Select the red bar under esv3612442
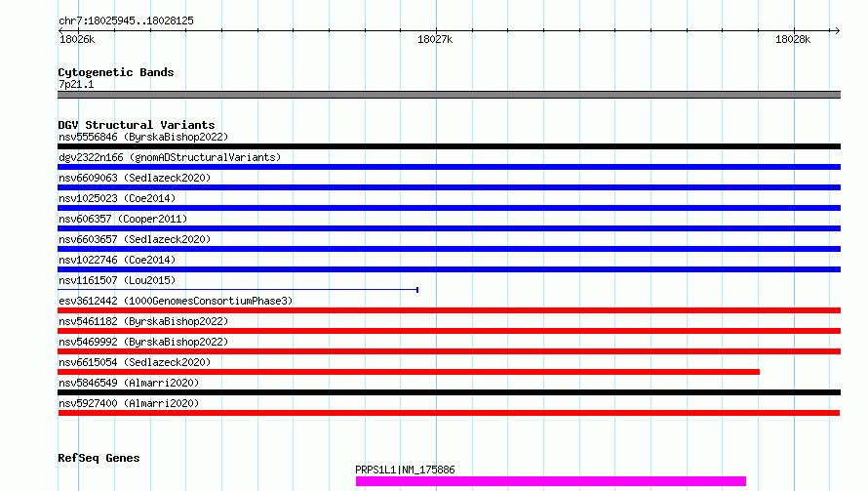Screen dimensions: 868x491 tap(449, 310)
